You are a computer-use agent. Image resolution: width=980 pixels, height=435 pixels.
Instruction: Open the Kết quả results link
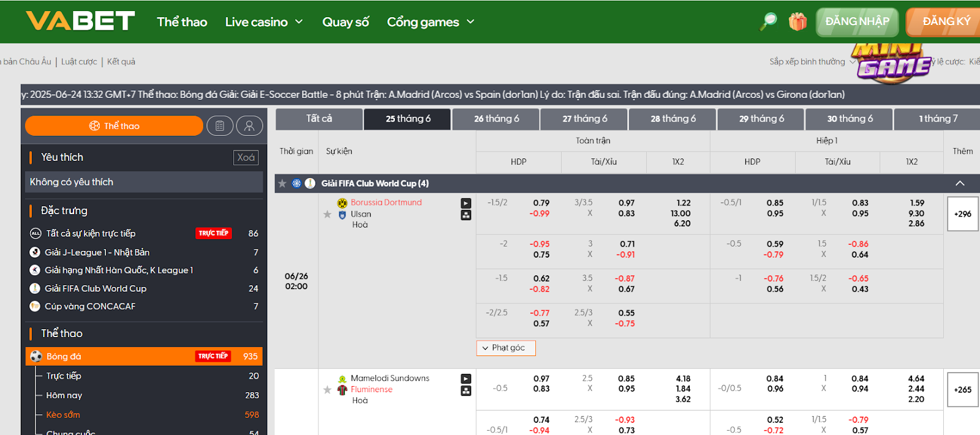121,62
